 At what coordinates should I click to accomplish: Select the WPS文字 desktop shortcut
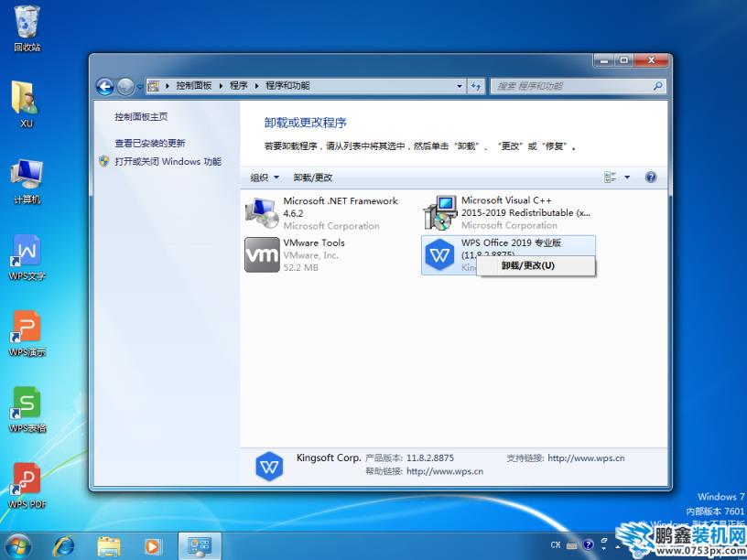(x=27, y=257)
